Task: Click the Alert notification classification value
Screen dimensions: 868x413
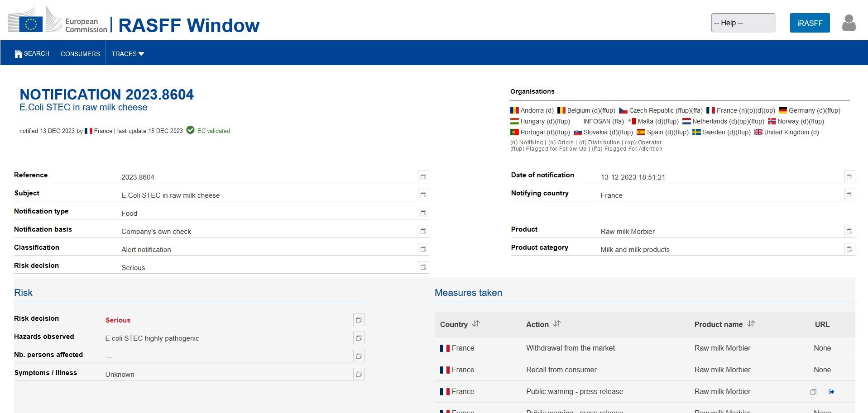Action: pyautogui.click(x=146, y=250)
